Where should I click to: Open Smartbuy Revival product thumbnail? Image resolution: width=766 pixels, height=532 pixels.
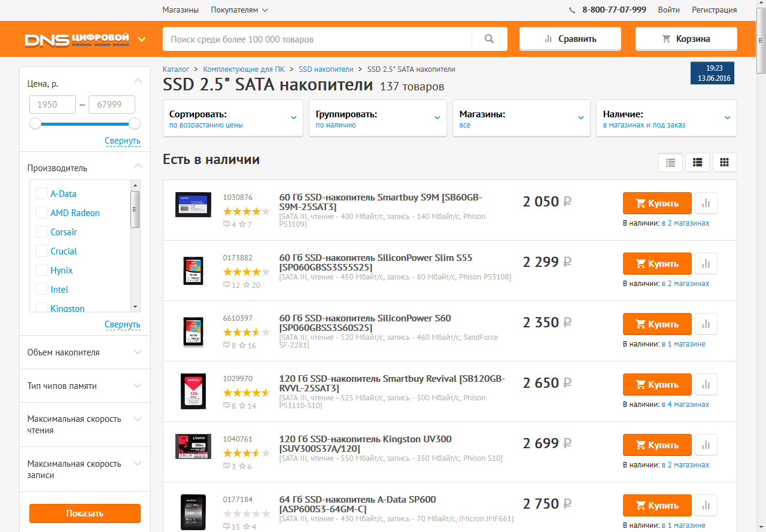(193, 391)
